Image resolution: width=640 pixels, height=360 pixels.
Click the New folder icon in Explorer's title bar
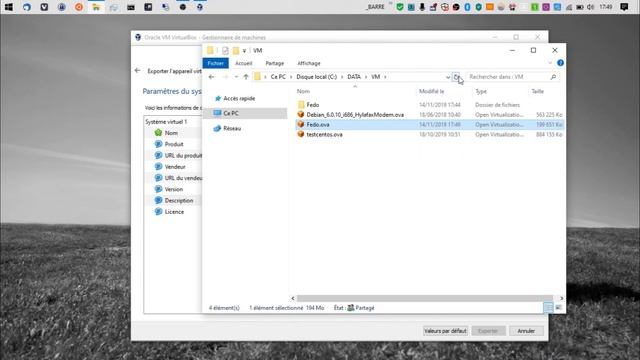pos(236,51)
